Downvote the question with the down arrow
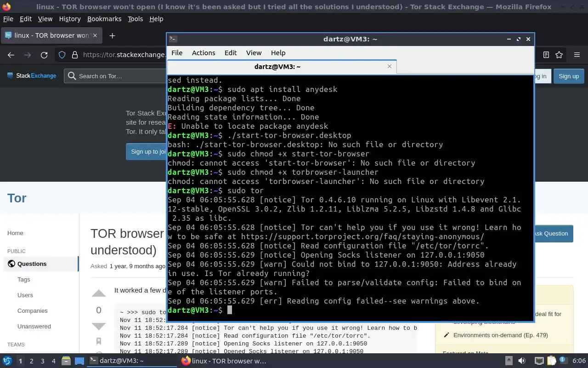 [x=99, y=327]
